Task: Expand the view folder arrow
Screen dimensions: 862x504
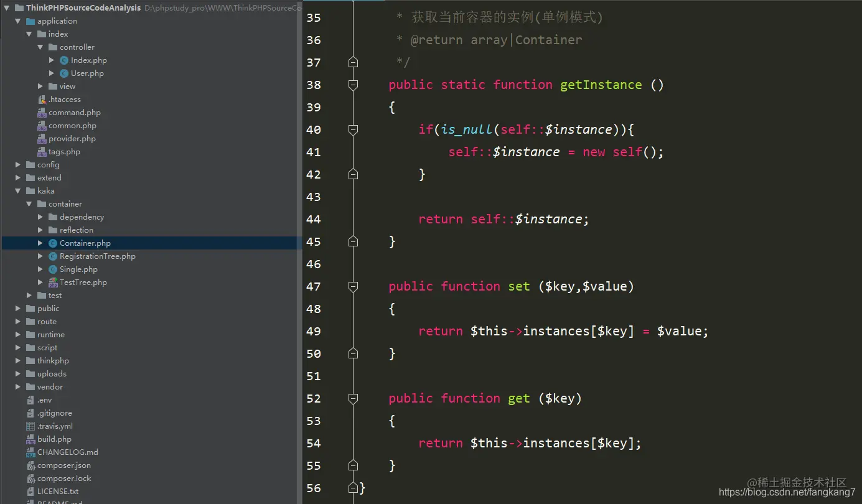Action: pyautogui.click(x=40, y=86)
